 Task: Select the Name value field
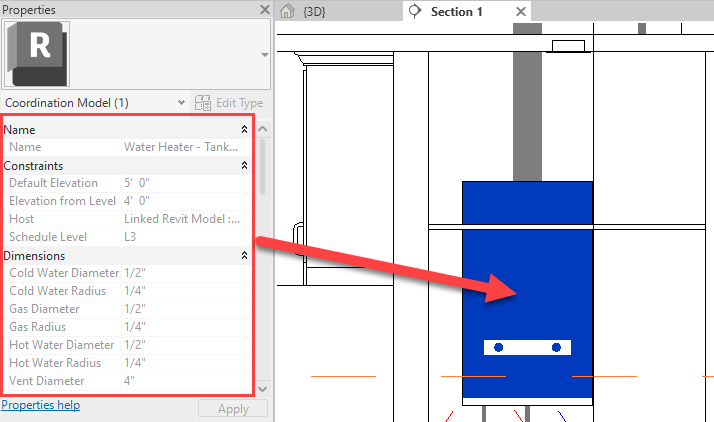(181, 148)
